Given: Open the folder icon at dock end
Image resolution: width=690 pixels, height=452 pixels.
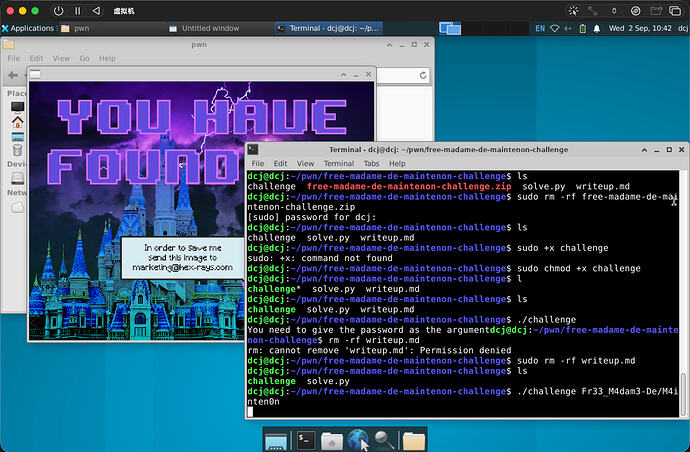Looking at the screenshot, I should (x=414, y=441).
